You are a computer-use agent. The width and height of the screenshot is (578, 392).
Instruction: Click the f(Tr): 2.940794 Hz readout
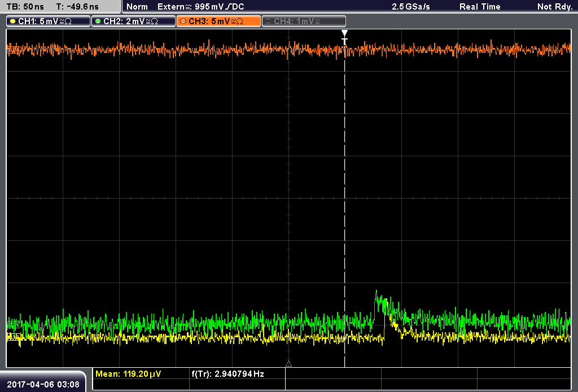[228, 374]
